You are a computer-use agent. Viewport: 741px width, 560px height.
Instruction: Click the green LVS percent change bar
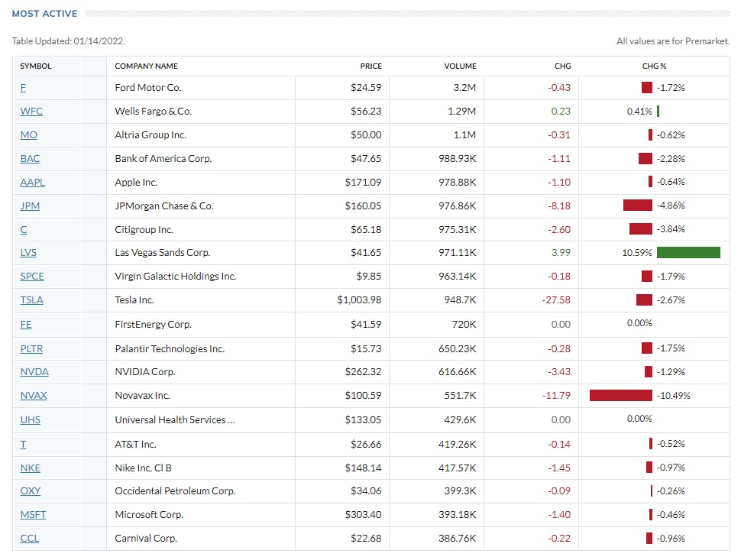tap(688, 252)
